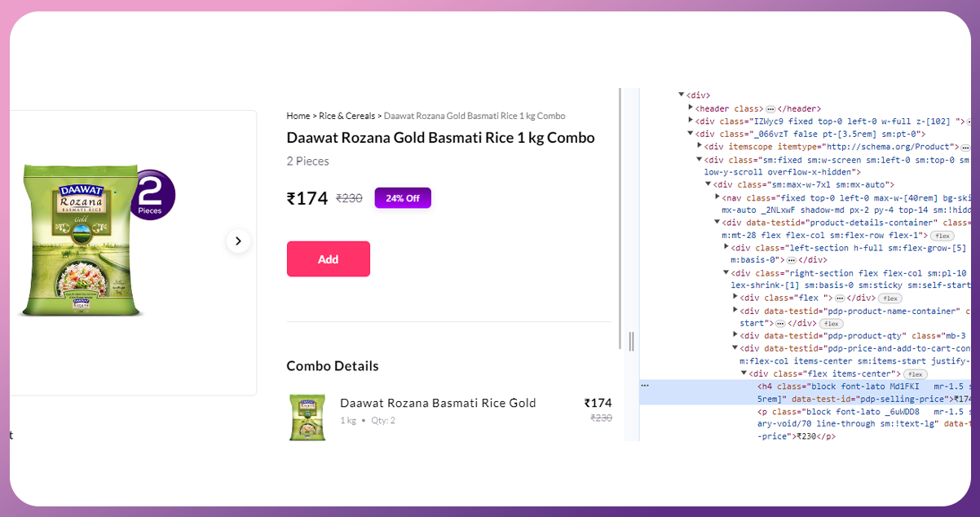Viewport: 980px width, 517px height.
Task: Collapse the right-section div node
Action: click(726, 273)
